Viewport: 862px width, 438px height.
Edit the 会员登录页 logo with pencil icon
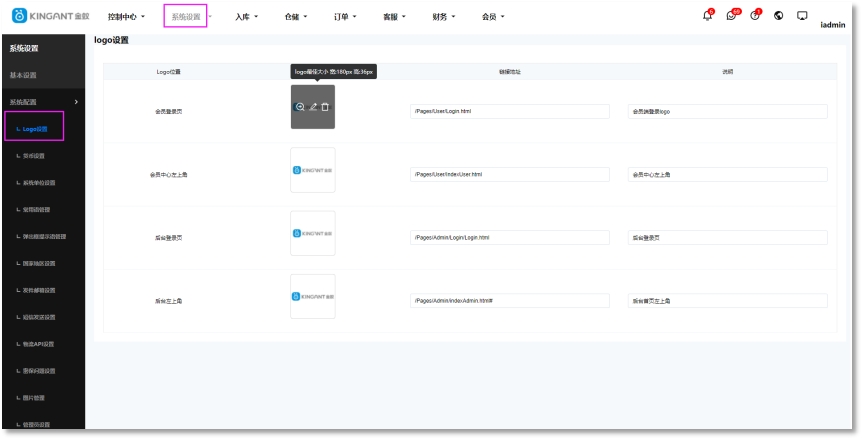pyautogui.click(x=313, y=107)
